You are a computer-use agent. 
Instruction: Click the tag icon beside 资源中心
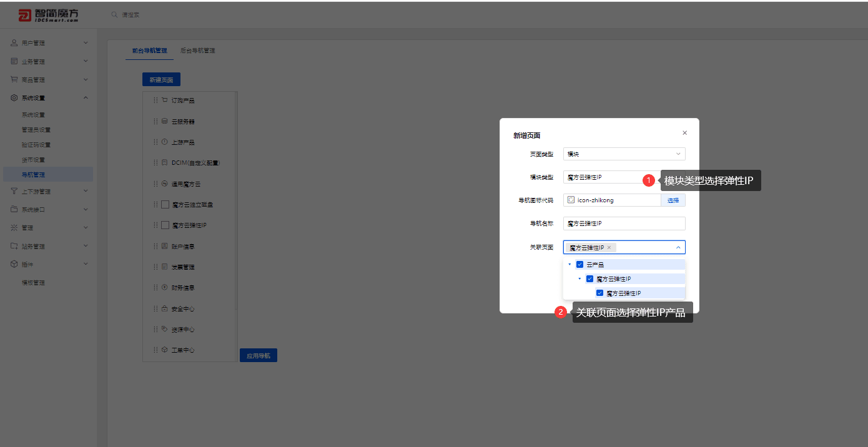click(x=164, y=329)
